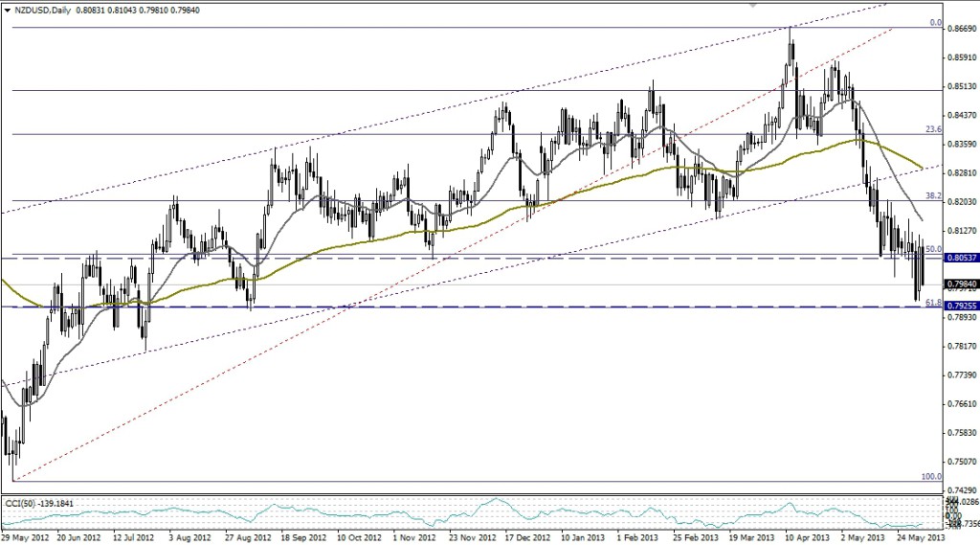Click the 29 May 2012 date label

(27, 537)
